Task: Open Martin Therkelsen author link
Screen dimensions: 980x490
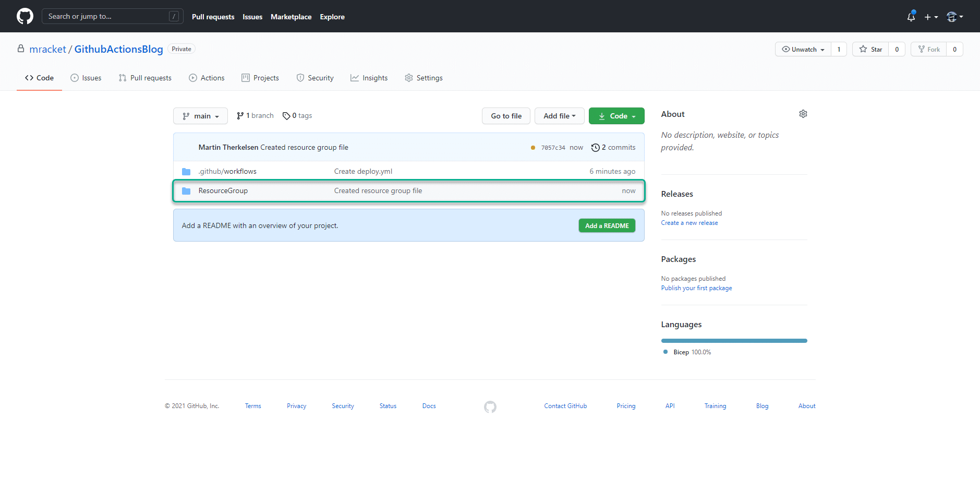Action: tap(228, 147)
